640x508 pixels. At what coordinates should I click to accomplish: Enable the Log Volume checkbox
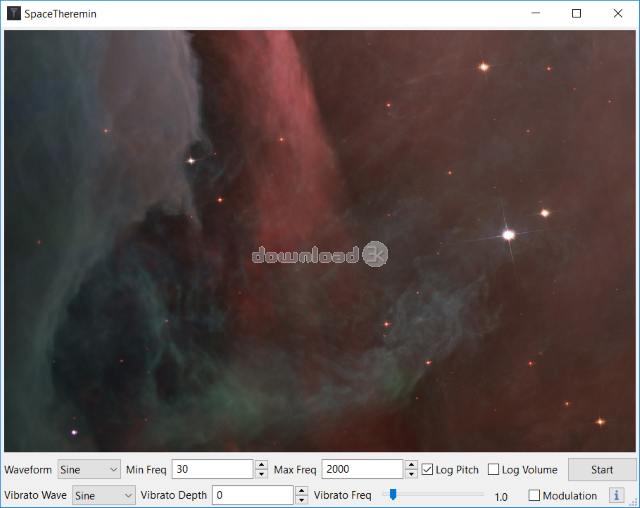[x=493, y=469]
